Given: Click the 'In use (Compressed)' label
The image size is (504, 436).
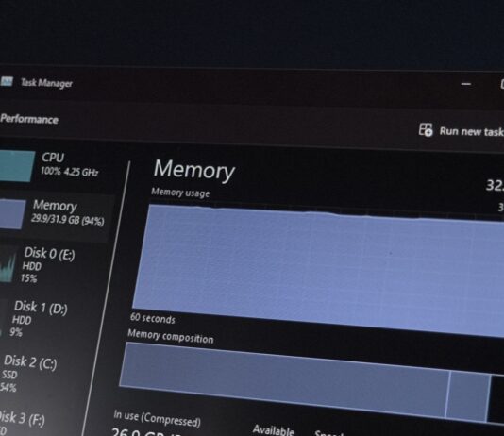Looking at the screenshot, I should tap(157, 419).
